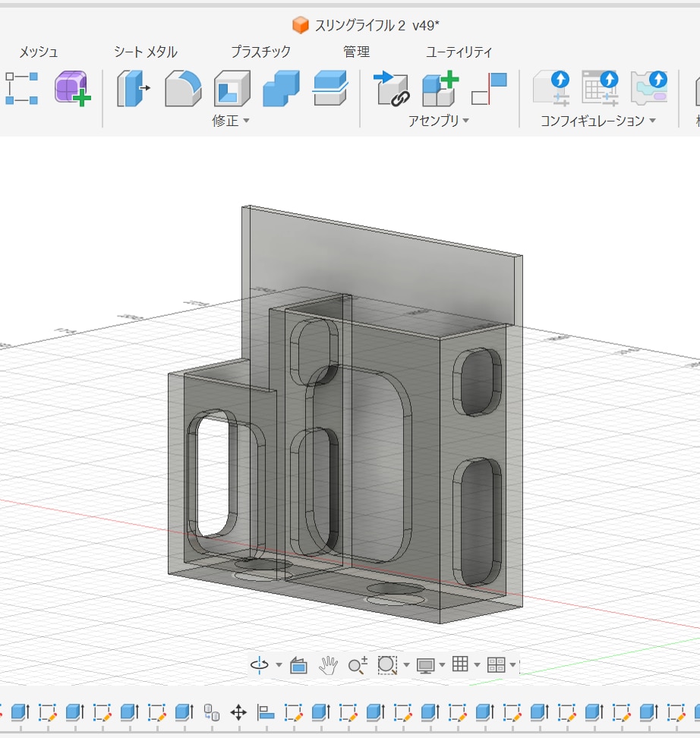
Task: Open the 修正 dropdown menu
Action: [230, 121]
